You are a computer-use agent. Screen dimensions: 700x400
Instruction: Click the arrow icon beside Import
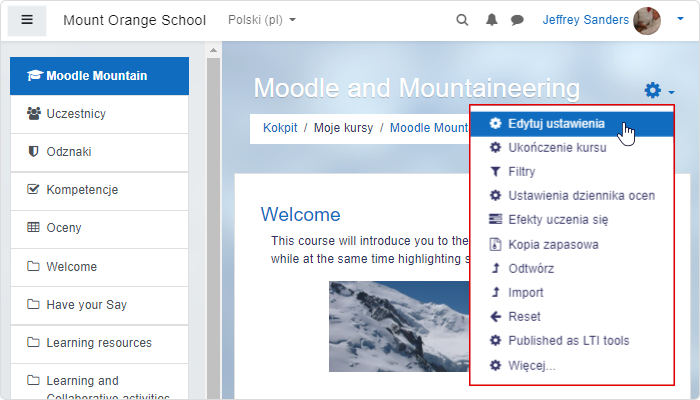[x=495, y=292]
